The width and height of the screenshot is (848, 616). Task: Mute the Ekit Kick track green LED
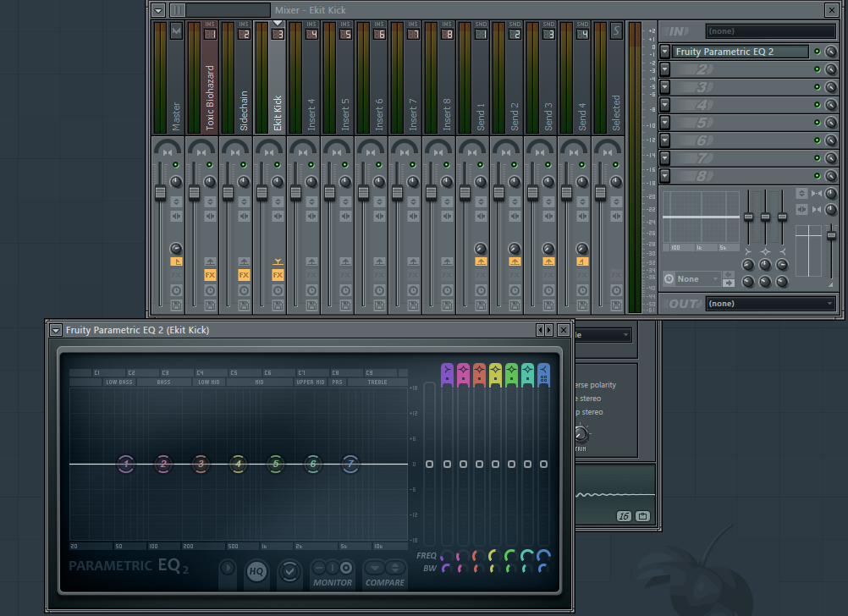(278, 164)
